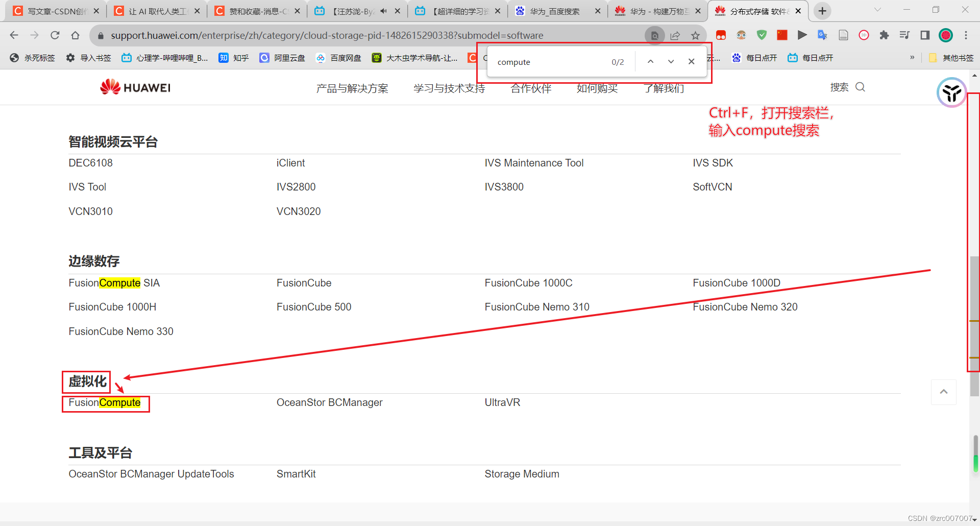
Task: Open the VCN3020 link
Action: coord(299,211)
